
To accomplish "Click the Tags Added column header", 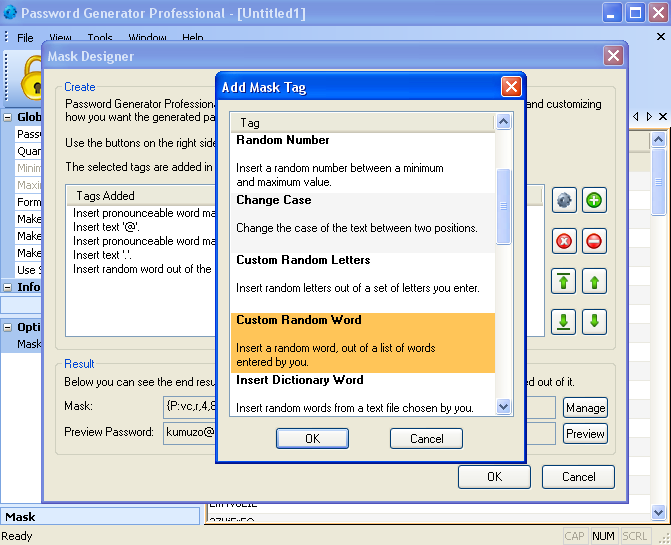I will 142,195.
